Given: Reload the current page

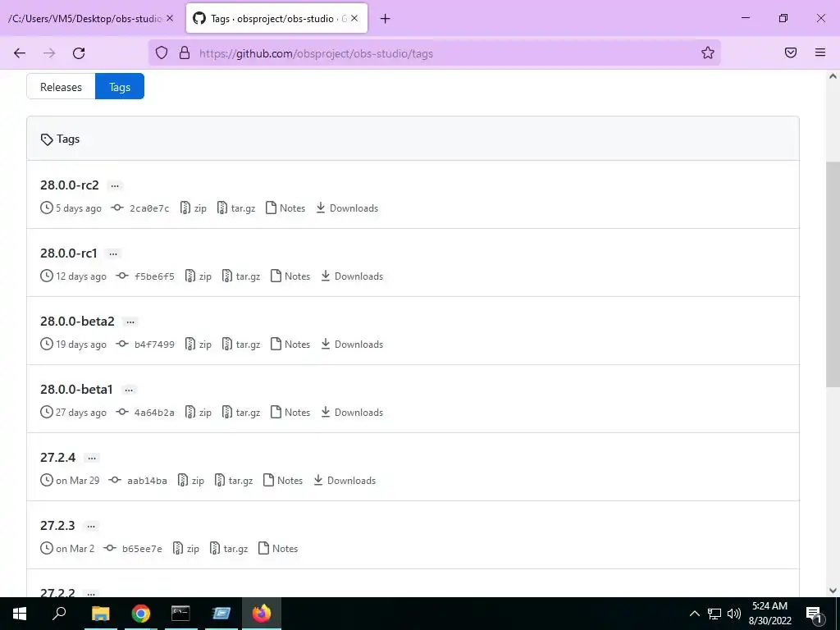Looking at the screenshot, I should click(79, 53).
